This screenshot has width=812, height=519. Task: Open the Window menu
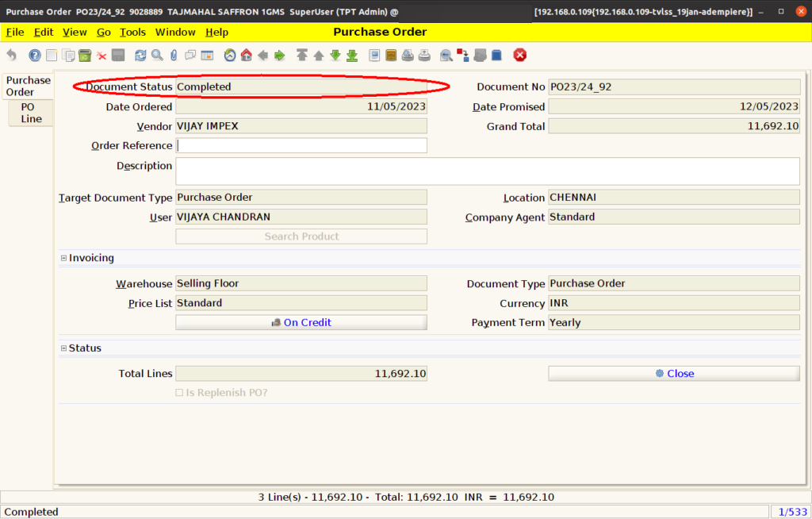pos(175,33)
